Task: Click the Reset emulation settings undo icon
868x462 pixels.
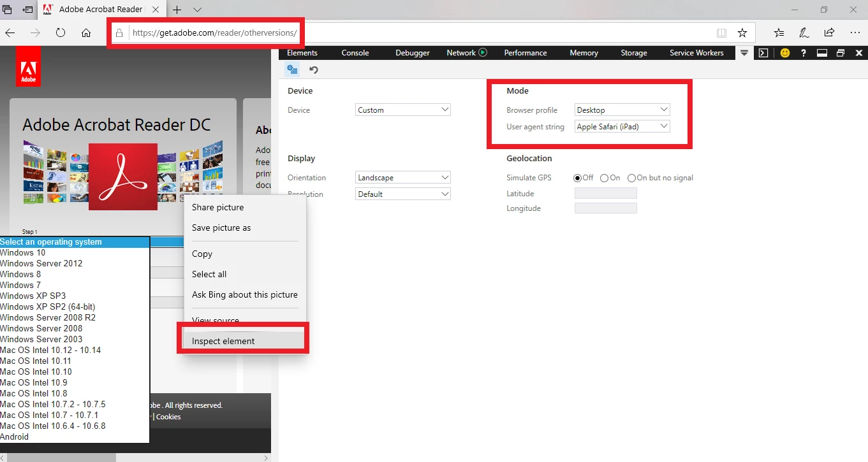Action: pos(313,70)
